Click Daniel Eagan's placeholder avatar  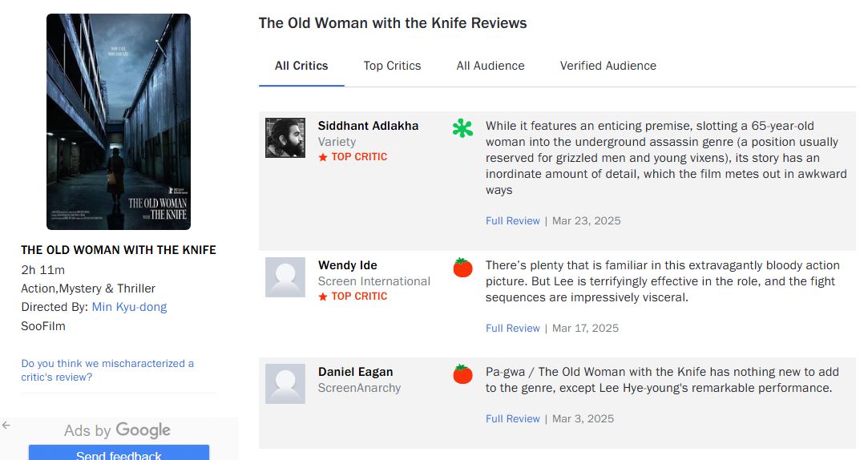[285, 384]
